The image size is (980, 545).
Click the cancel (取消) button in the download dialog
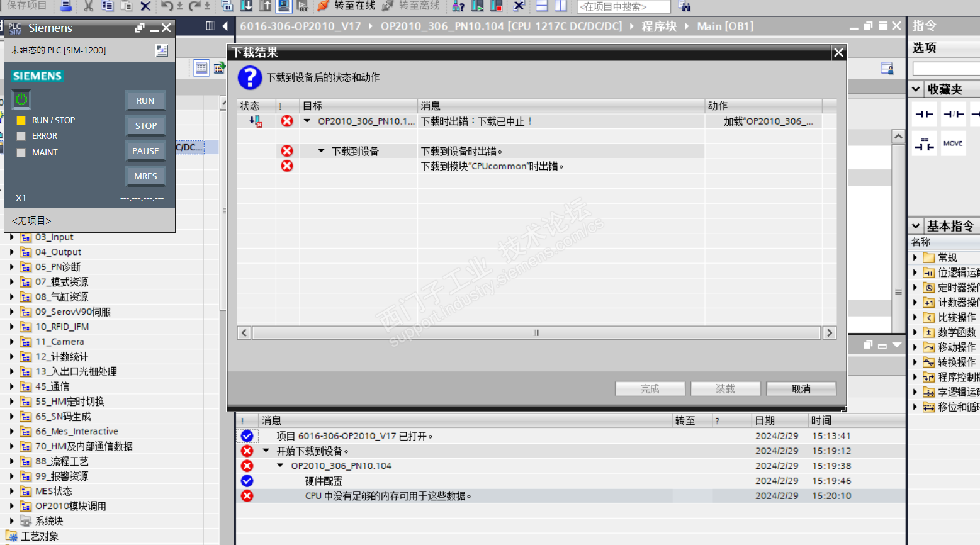point(801,389)
